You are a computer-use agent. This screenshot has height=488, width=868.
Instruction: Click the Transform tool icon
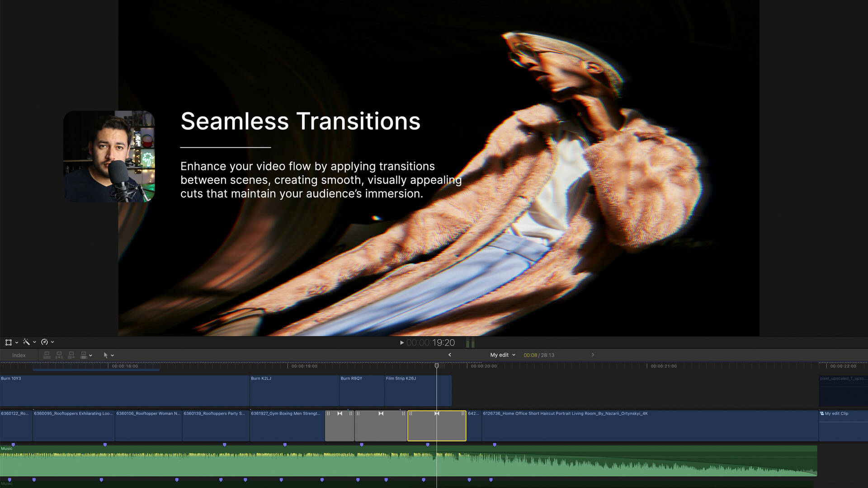coord(8,343)
